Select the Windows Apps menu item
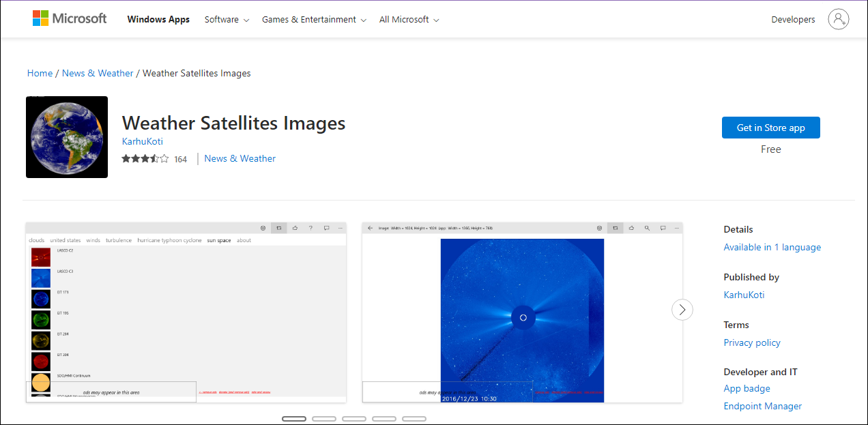 158,19
